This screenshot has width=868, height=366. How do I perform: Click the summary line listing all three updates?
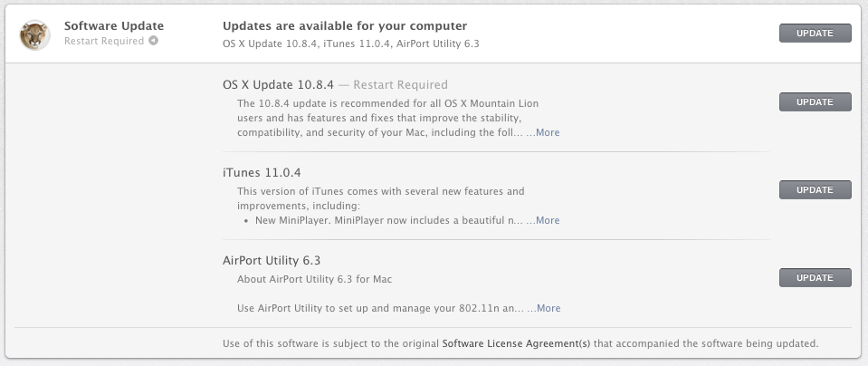(351, 43)
